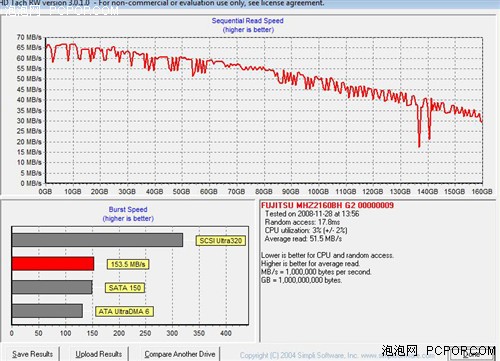Click the 140GB x-axis label
Viewport: 500px width, 361px height.
click(428, 192)
